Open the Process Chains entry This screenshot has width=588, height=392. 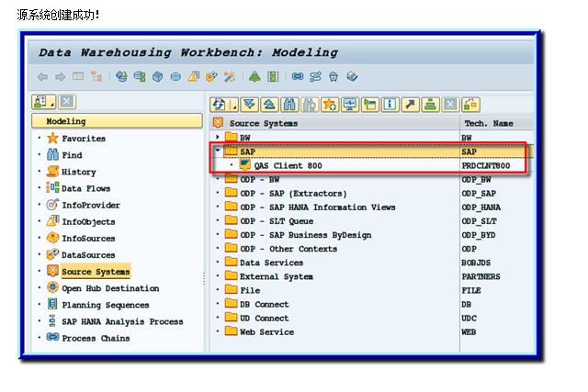click(x=96, y=338)
